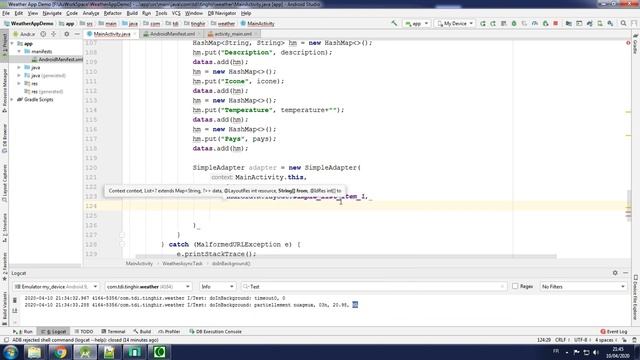Click the Search Everywhere magnifier icon
Screen dimensions: 640x360
pyautogui.click(x=623, y=23)
